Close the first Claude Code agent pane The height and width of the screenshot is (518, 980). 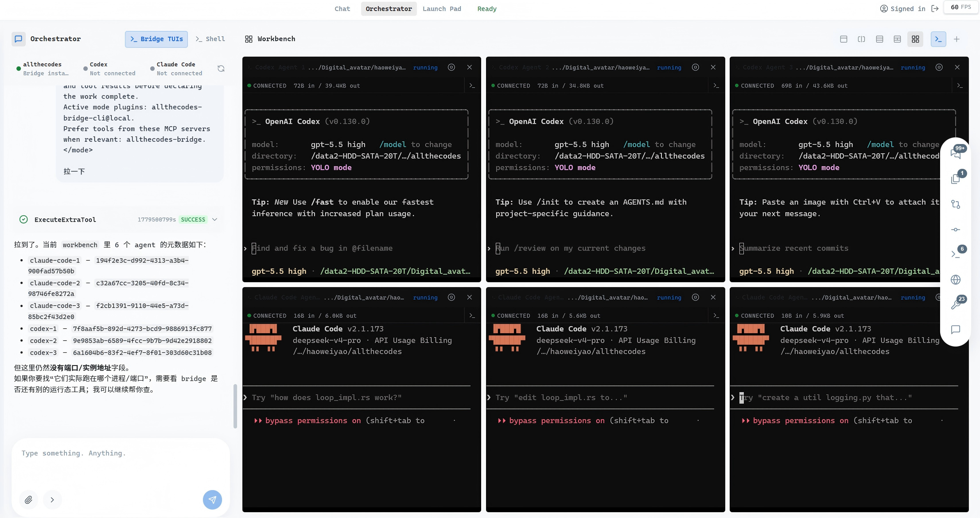[x=469, y=297]
